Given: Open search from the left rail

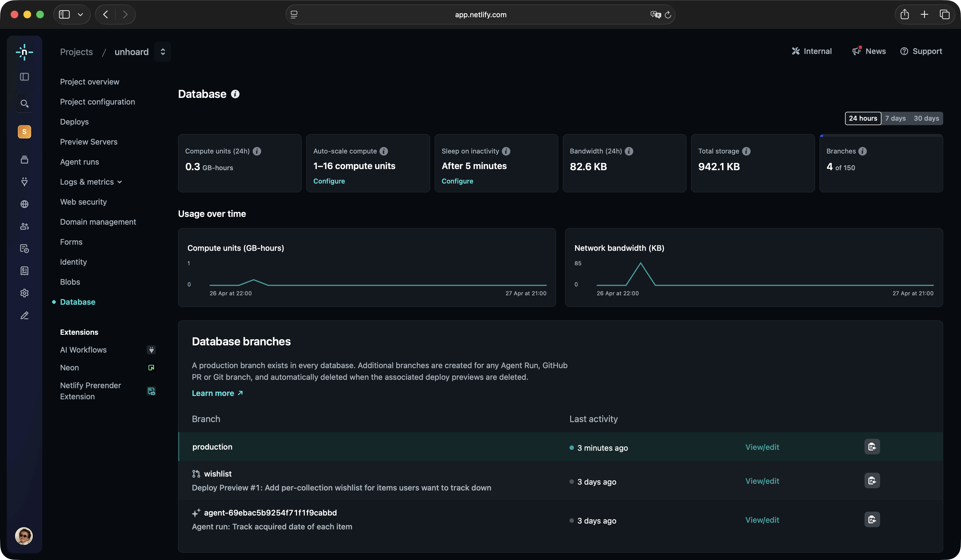Looking at the screenshot, I should click(24, 104).
